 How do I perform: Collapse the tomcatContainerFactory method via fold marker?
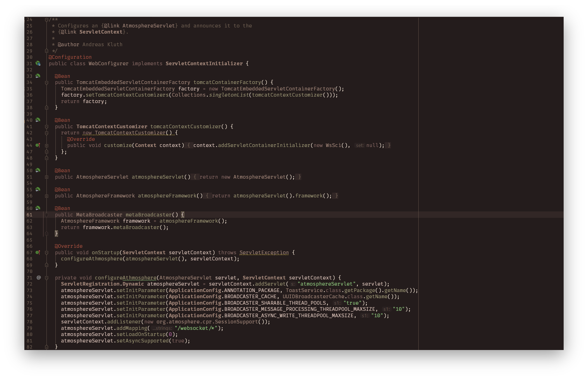[x=46, y=82]
